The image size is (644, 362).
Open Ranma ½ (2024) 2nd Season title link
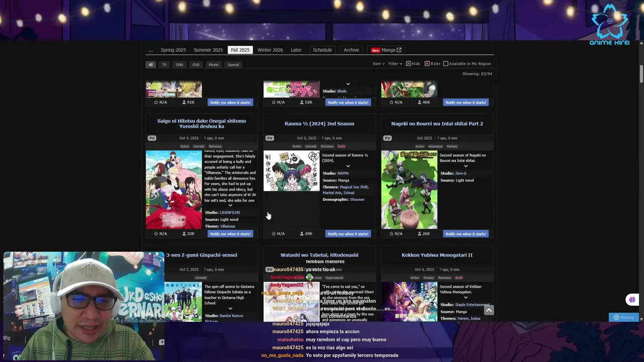(319, 124)
